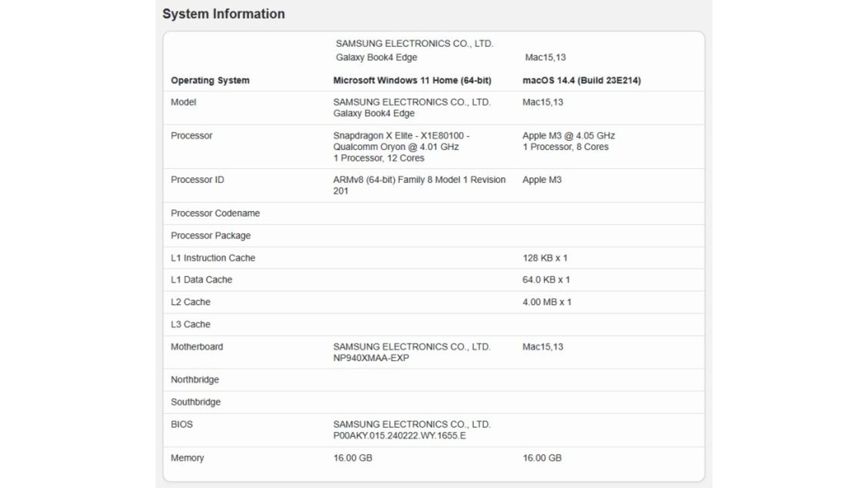Screen dimensions: 868x488
Task: Click 1 Processor, 8 Cores text
Action: point(565,147)
